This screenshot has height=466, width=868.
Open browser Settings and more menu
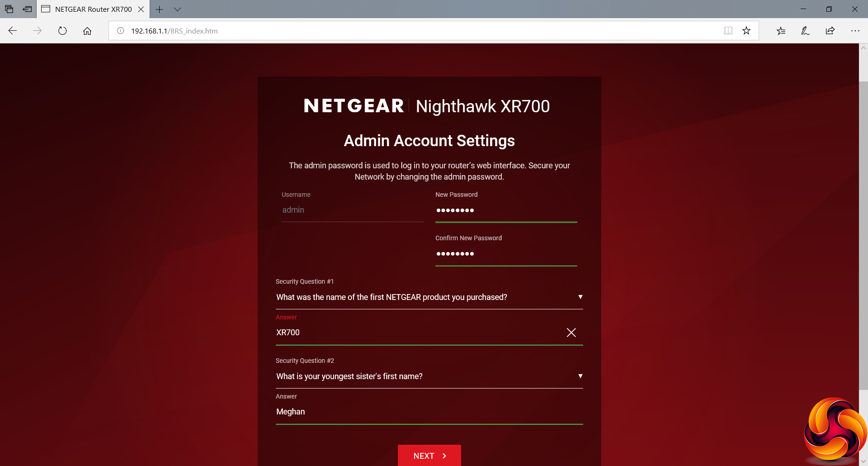855,31
